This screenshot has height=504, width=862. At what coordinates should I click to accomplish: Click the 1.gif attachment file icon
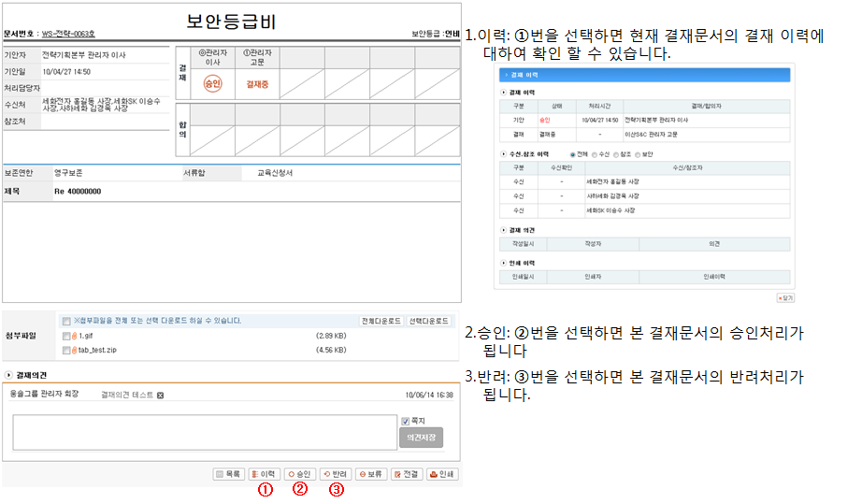(x=74, y=336)
